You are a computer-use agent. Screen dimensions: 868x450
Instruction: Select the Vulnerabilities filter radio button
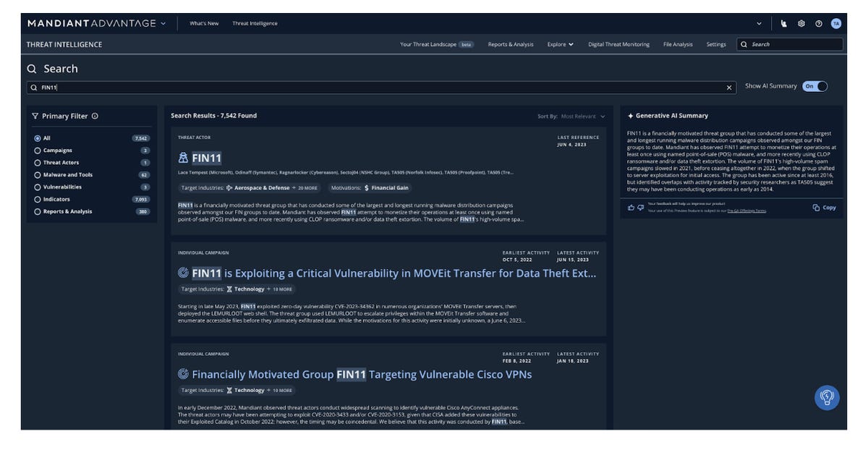[38, 187]
